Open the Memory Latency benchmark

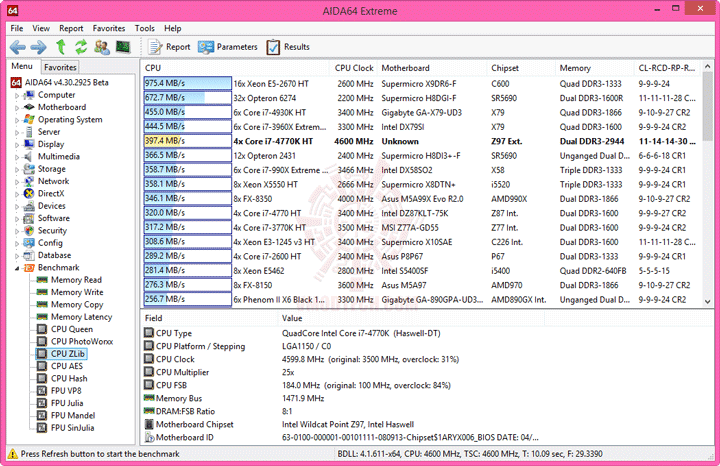coord(81,317)
